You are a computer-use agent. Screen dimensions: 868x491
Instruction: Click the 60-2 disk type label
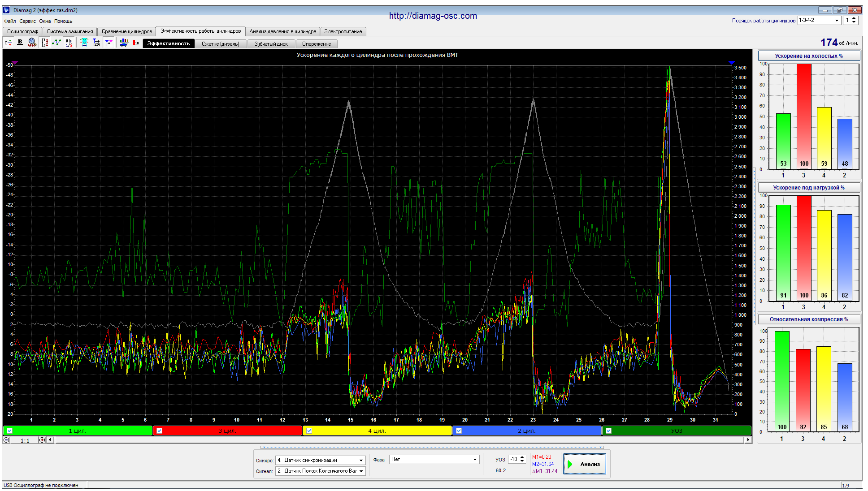501,470
